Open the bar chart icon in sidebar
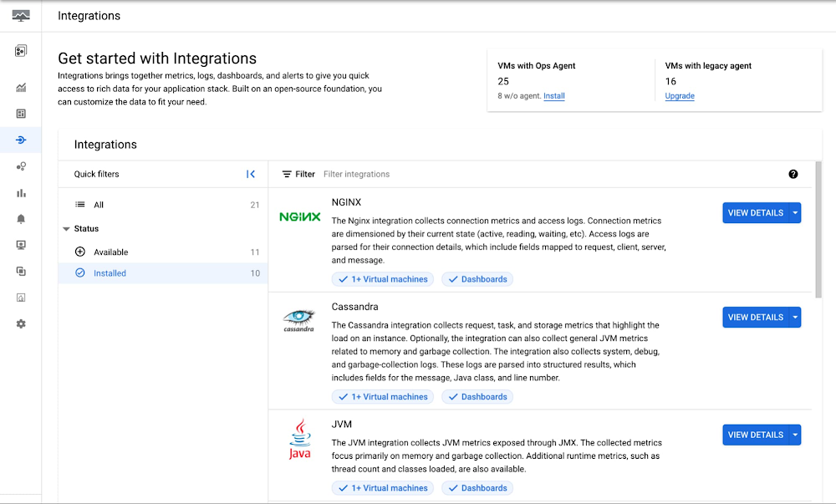The image size is (836, 504). [21, 193]
